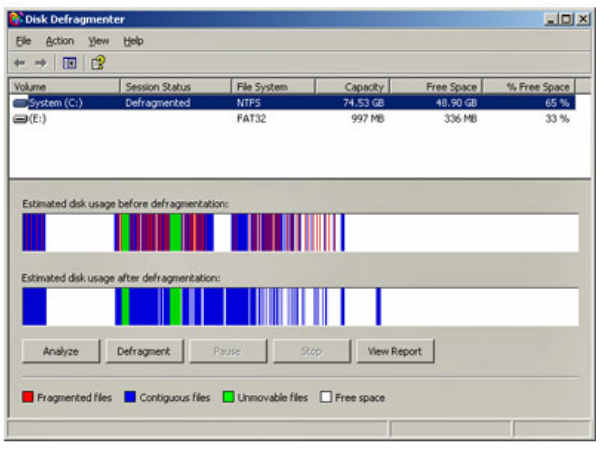Image resolution: width=600 pixels, height=450 pixels.
Task: Click the green Unmovable files legend swatch
Action: [x=228, y=397]
